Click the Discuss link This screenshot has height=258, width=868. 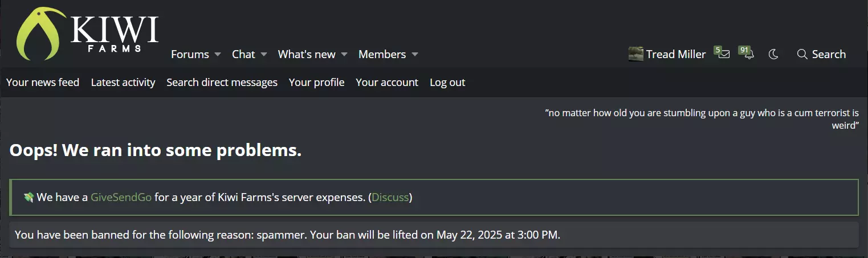[x=390, y=198]
